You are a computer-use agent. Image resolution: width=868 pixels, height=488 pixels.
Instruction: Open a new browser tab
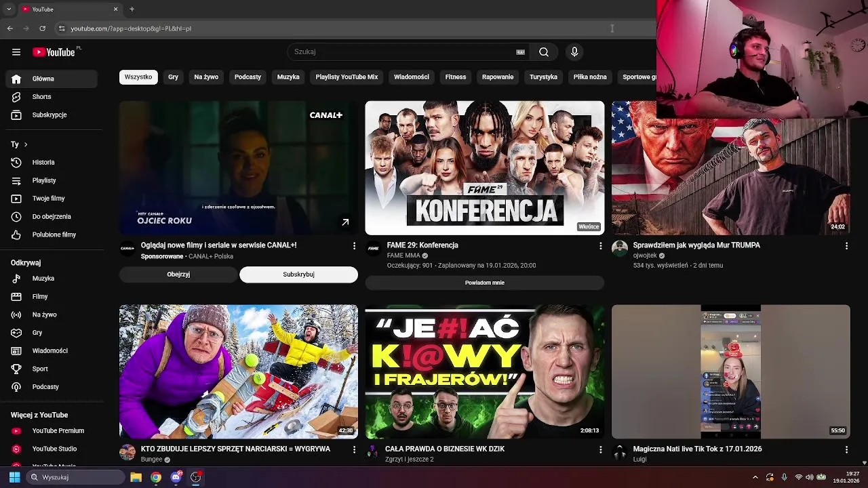tap(132, 9)
